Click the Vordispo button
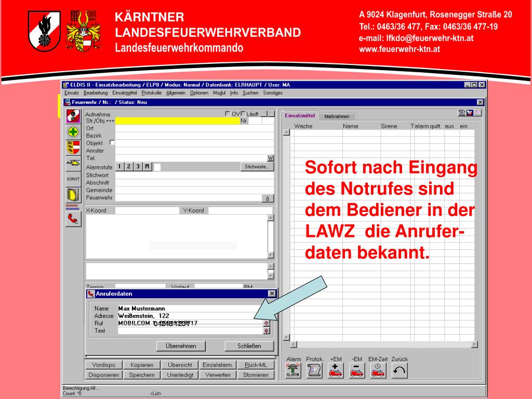The height and width of the screenshot is (399, 532). coord(104,365)
